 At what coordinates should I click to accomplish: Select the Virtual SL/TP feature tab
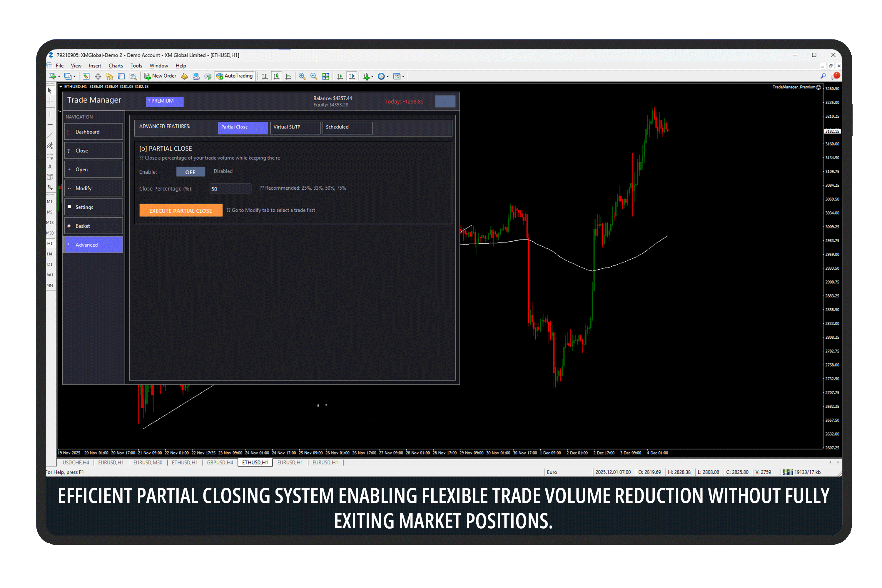[x=295, y=128]
